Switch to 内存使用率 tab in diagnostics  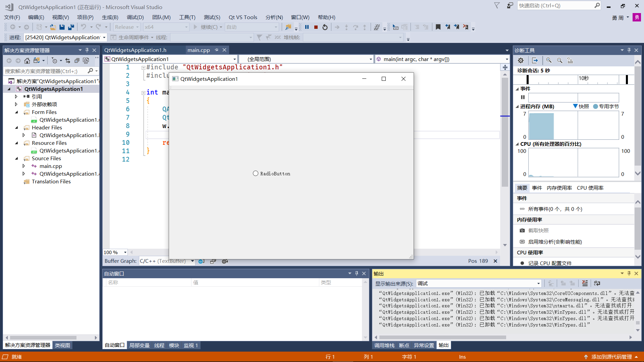[559, 188]
